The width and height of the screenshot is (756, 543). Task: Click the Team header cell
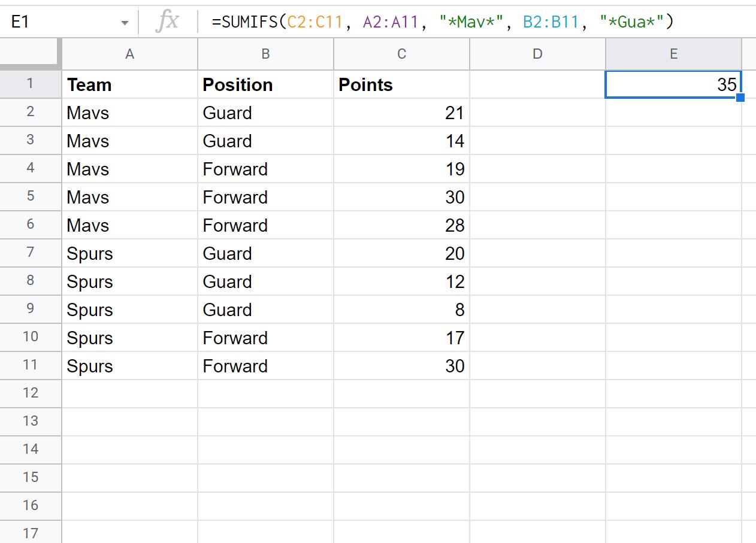129,84
